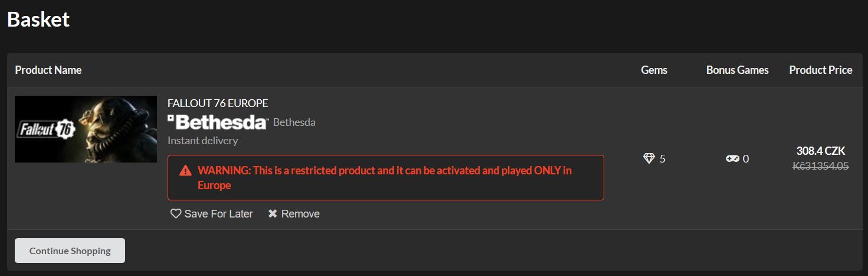The image size is (868, 276).
Task: Click the 308.4 CZK price
Action: (x=821, y=151)
